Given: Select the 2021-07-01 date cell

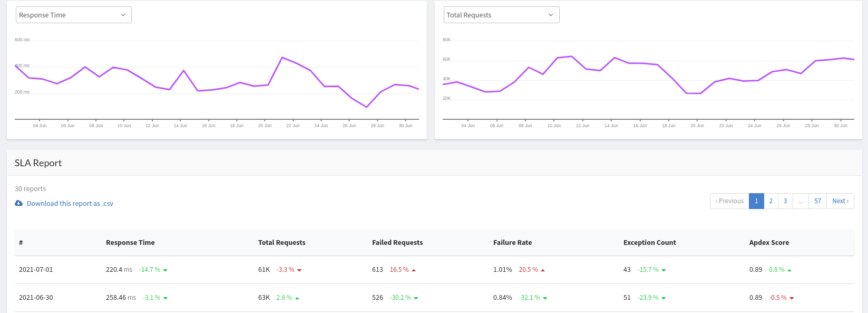Looking at the screenshot, I should tap(36, 270).
